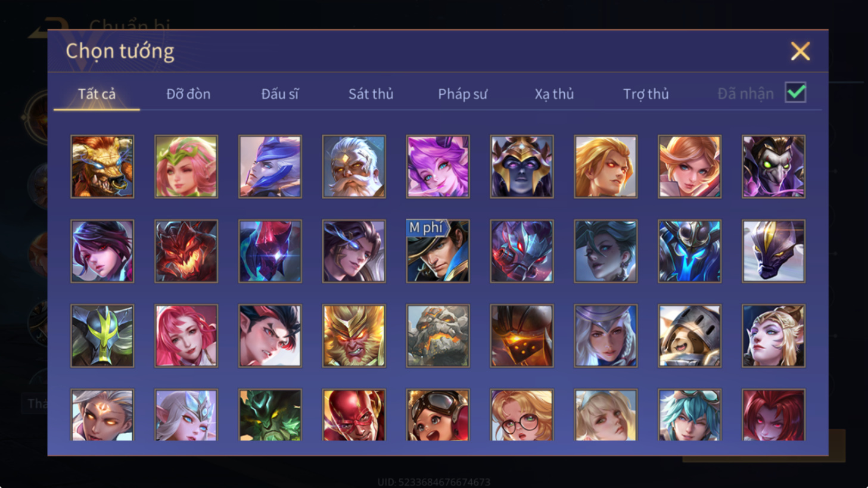Open the Xạ thủ tab
The width and height of the screenshot is (868, 488).
(554, 94)
